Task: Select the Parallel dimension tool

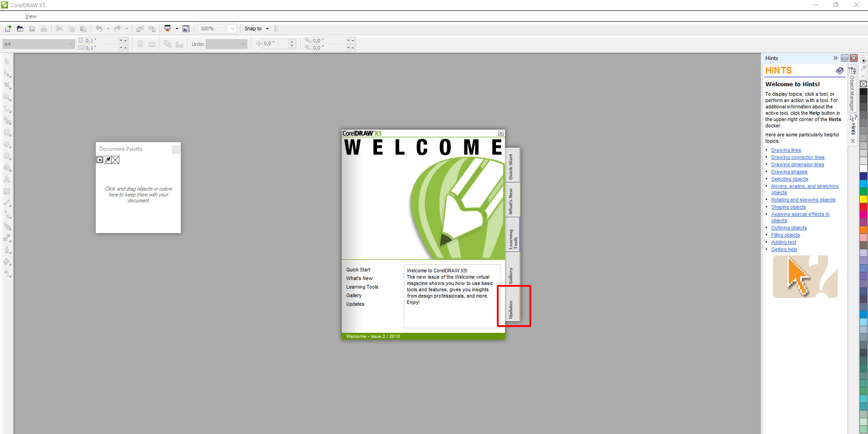Action: click(7, 203)
